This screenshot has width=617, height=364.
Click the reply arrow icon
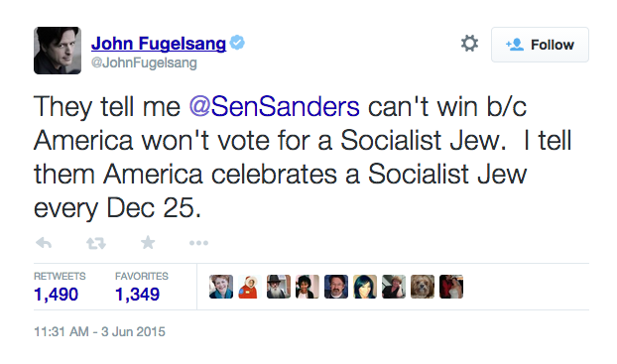pyautogui.click(x=44, y=243)
